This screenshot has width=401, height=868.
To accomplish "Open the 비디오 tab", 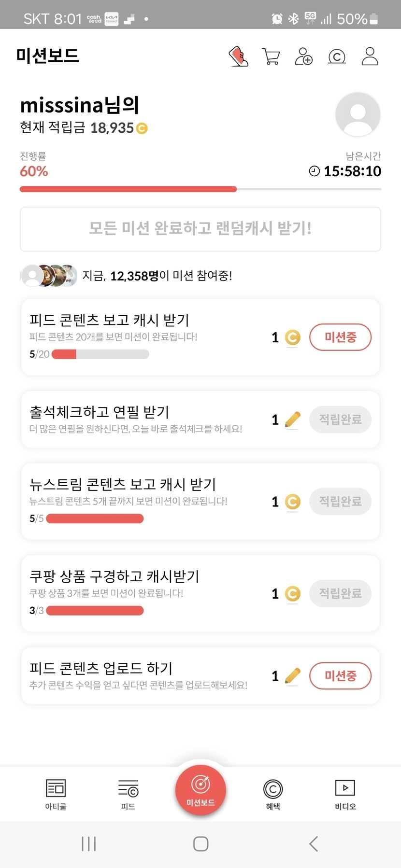I will coord(345,794).
